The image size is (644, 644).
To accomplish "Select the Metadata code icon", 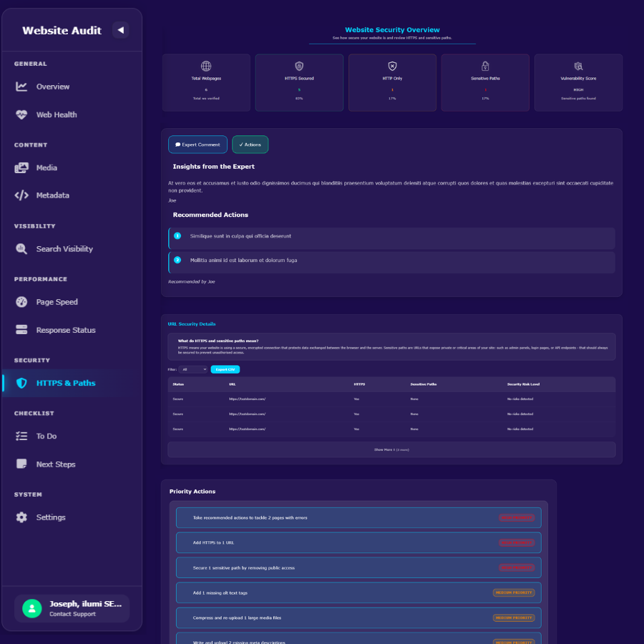I will coord(22,195).
